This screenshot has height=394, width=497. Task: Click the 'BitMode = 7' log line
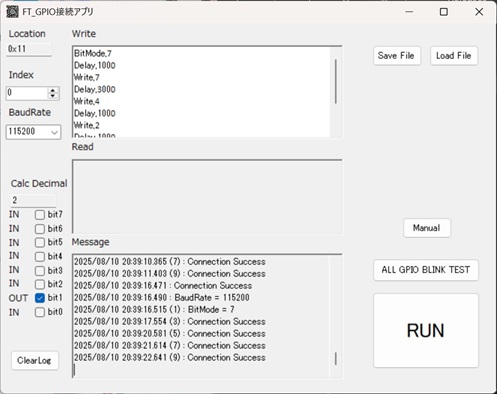pyautogui.click(x=154, y=310)
